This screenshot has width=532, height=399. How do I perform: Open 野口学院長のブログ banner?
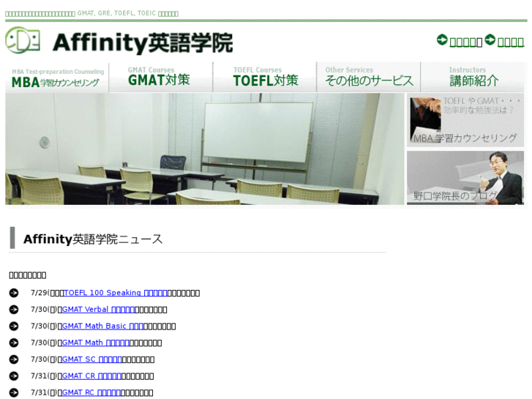coord(465,178)
